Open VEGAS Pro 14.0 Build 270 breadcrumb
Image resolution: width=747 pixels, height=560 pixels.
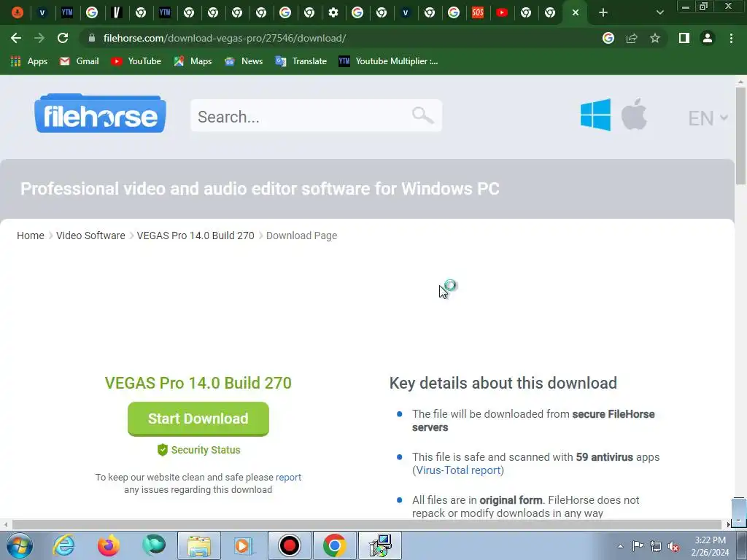coord(196,236)
